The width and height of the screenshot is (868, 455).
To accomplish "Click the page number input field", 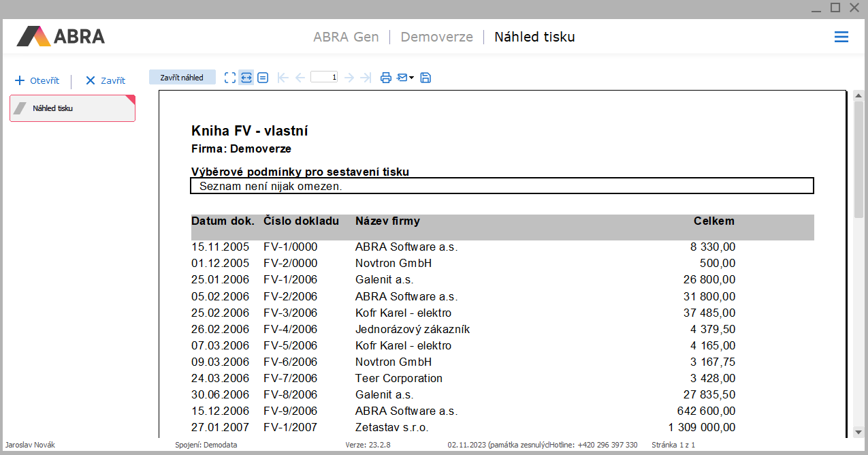I will coord(324,78).
